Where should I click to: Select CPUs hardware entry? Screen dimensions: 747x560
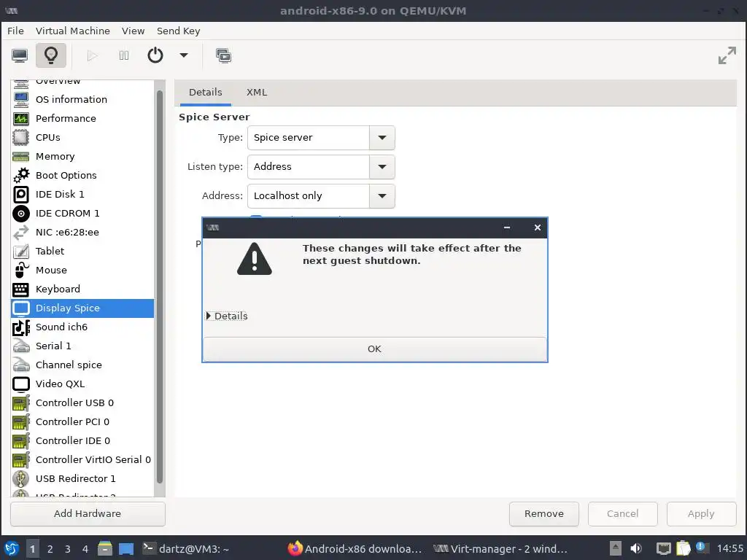click(x=82, y=138)
